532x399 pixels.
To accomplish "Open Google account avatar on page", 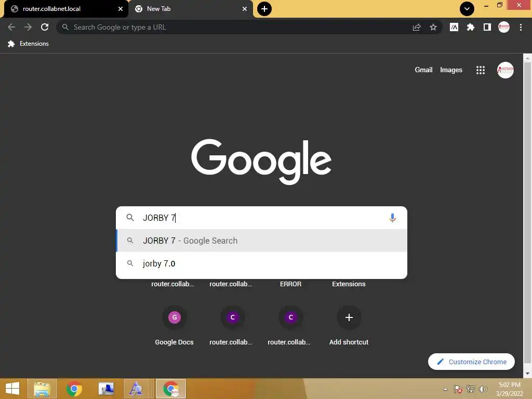I will pyautogui.click(x=506, y=70).
